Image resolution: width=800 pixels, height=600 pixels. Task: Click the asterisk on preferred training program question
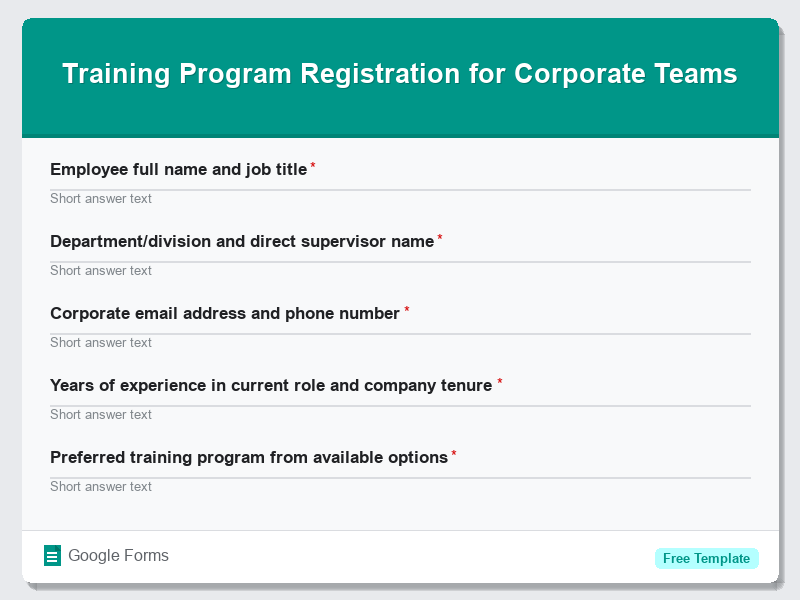click(452, 452)
